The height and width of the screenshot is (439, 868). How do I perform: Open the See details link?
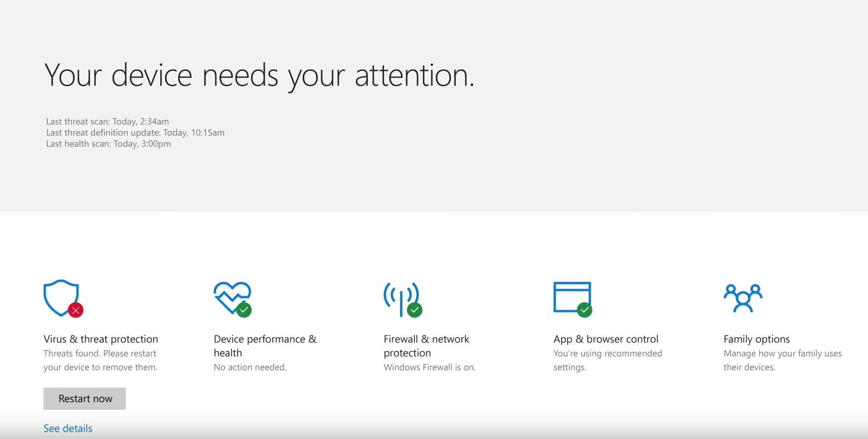click(x=68, y=429)
